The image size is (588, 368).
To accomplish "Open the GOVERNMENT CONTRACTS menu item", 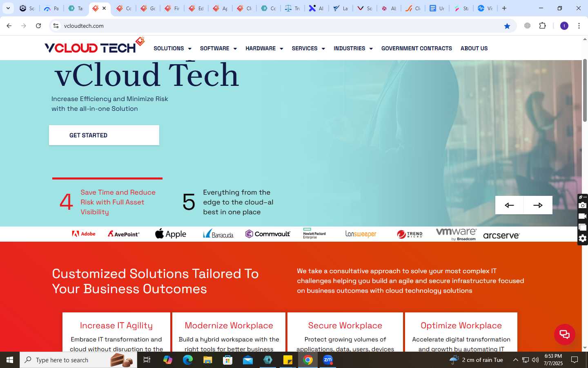I will (x=416, y=48).
